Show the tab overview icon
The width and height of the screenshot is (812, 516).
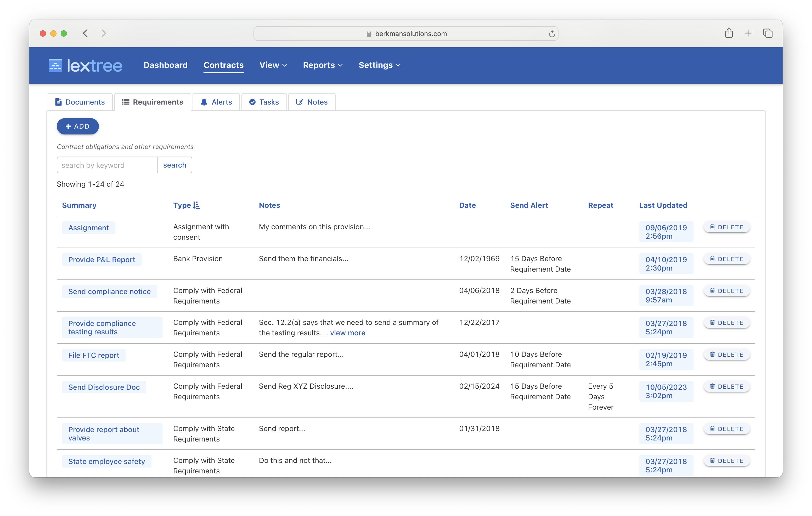(768, 33)
